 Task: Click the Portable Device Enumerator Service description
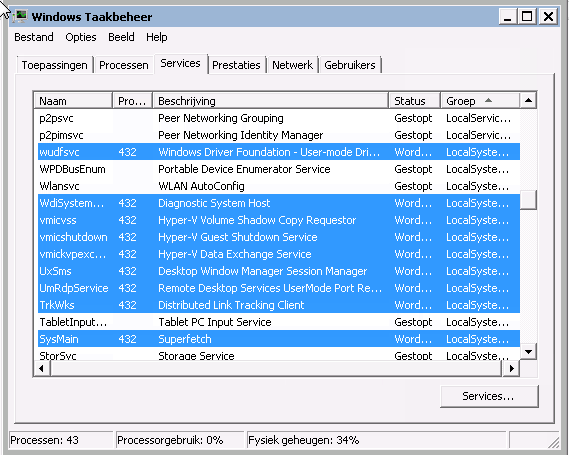click(244, 169)
